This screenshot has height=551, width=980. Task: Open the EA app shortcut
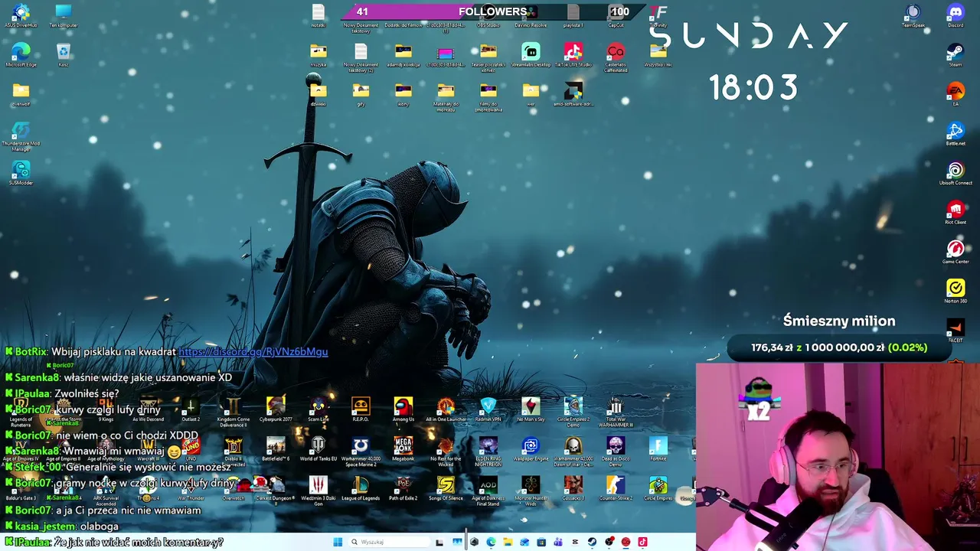[955, 93]
